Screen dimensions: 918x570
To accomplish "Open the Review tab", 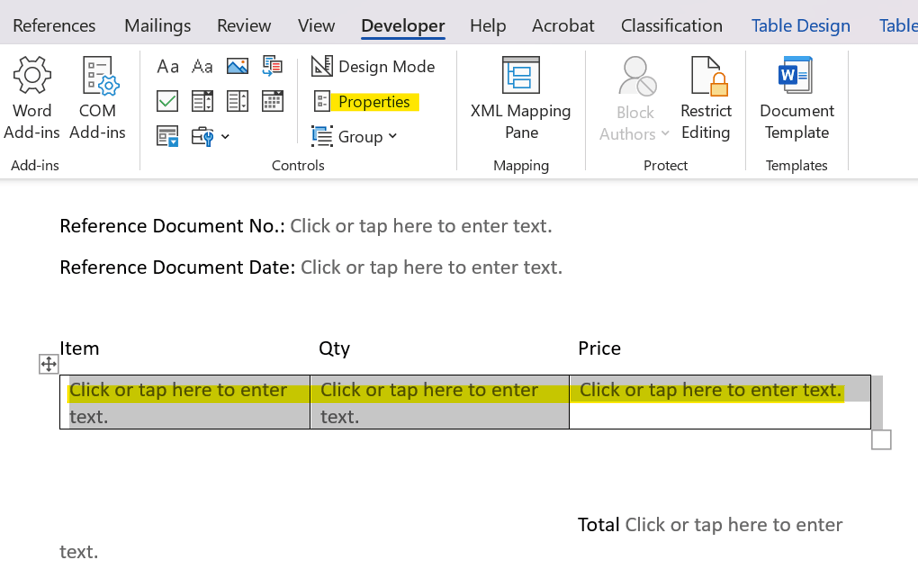I will [244, 25].
